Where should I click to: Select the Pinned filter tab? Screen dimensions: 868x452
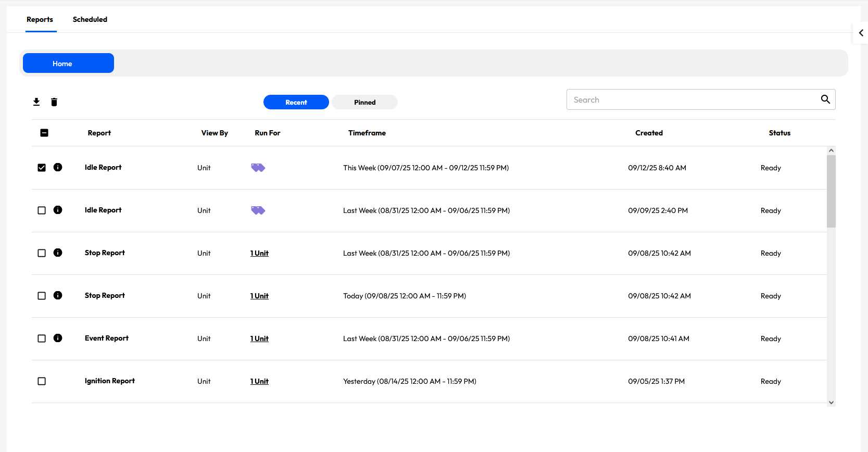(365, 102)
